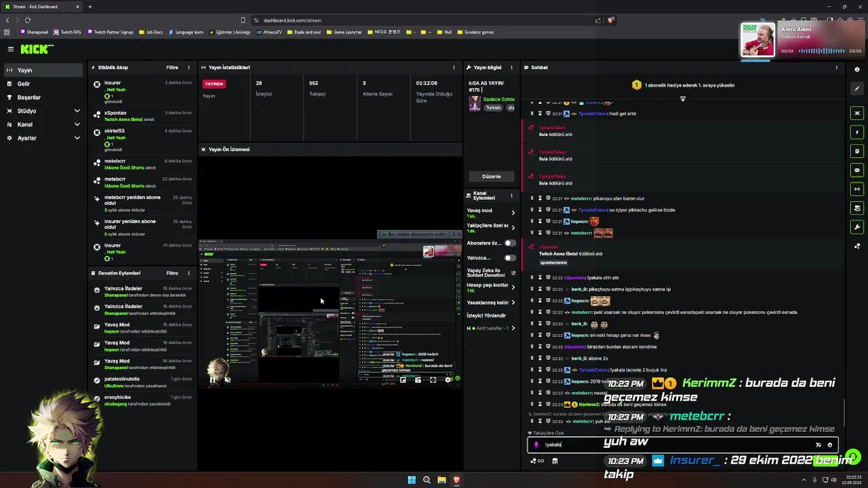Open Twitch Partner Signup bookmark
Viewport: 868px width, 488px height.
(110, 32)
